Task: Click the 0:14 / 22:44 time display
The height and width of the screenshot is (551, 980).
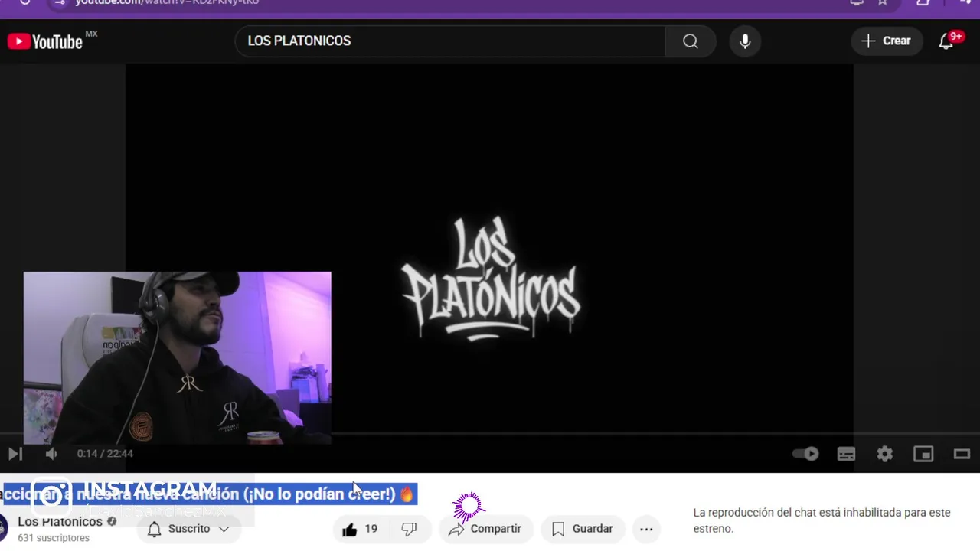Action: [x=105, y=454]
